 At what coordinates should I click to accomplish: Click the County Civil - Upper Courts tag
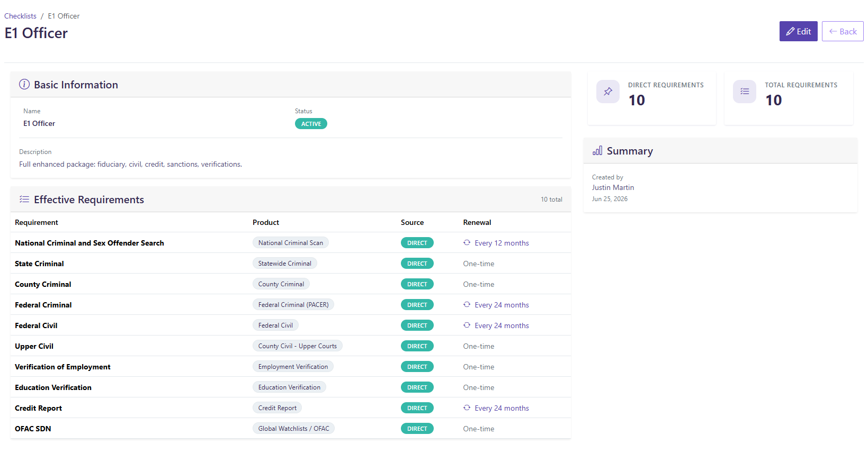[298, 346]
